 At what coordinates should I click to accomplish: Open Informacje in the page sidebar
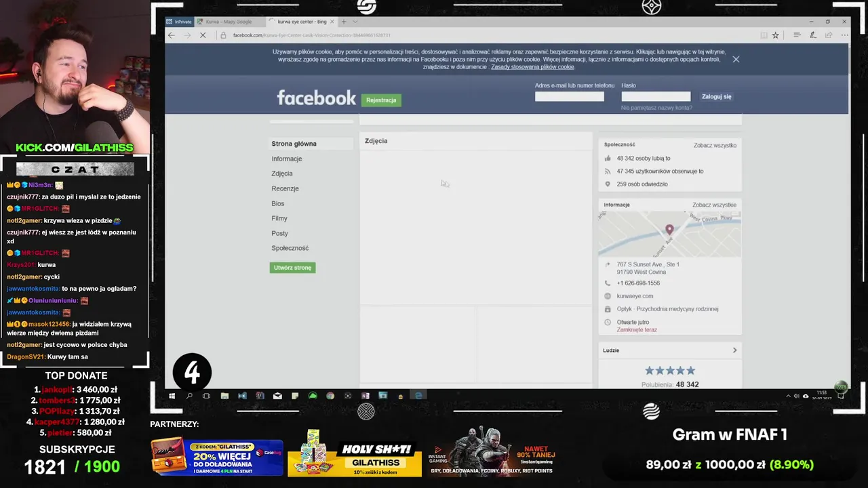[x=287, y=159]
